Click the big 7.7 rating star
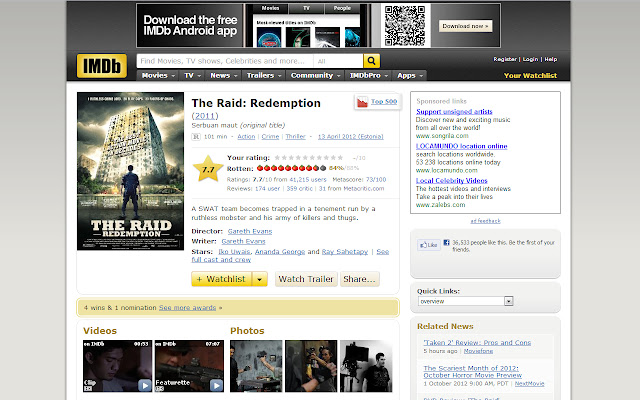Screen dimensions: 640x400 coord(208,169)
